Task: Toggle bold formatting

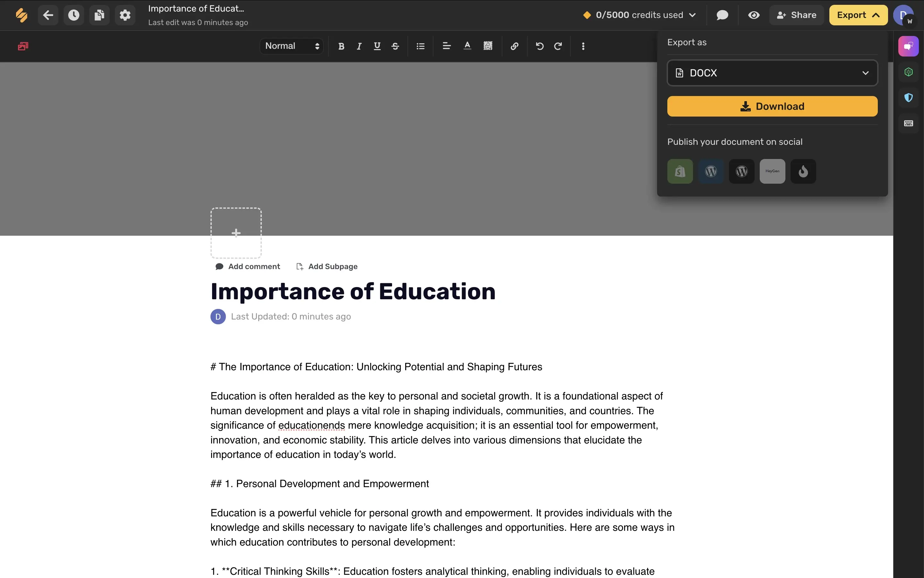Action: [341, 46]
